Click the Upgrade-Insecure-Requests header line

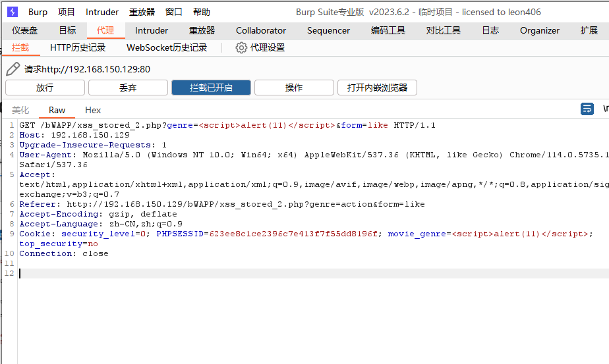[93, 145]
